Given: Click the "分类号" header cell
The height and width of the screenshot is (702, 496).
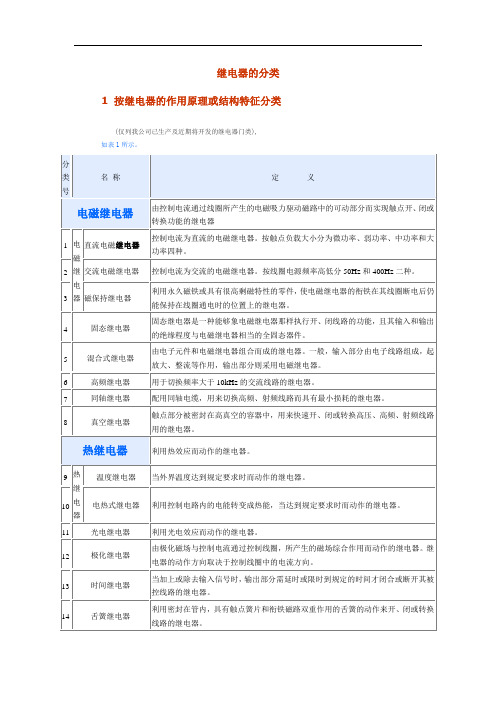Looking at the screenshot, I should 66,177.
